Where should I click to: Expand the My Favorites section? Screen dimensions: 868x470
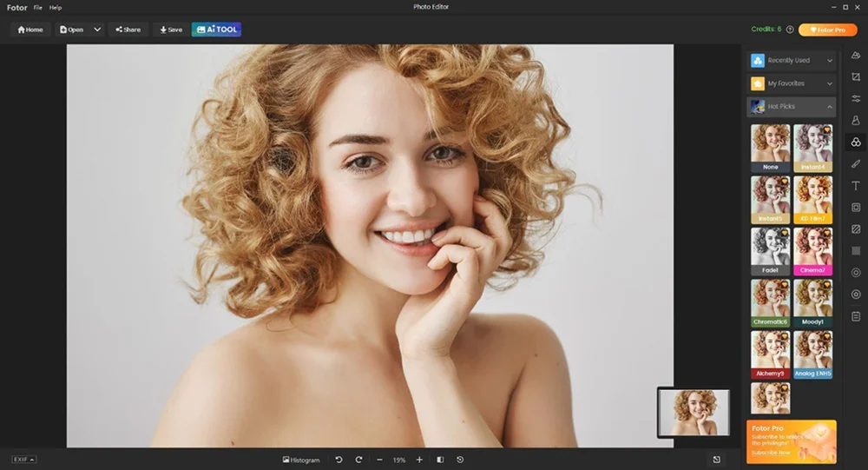pos(792,83)
